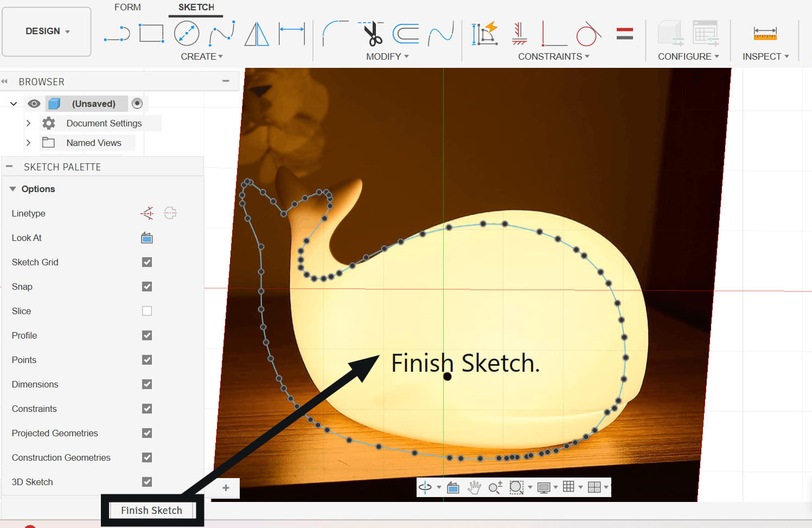Click the Look At icon in Sketch Palette
The width and height of the screenshot is (812, 528).
tap(147, 238)
